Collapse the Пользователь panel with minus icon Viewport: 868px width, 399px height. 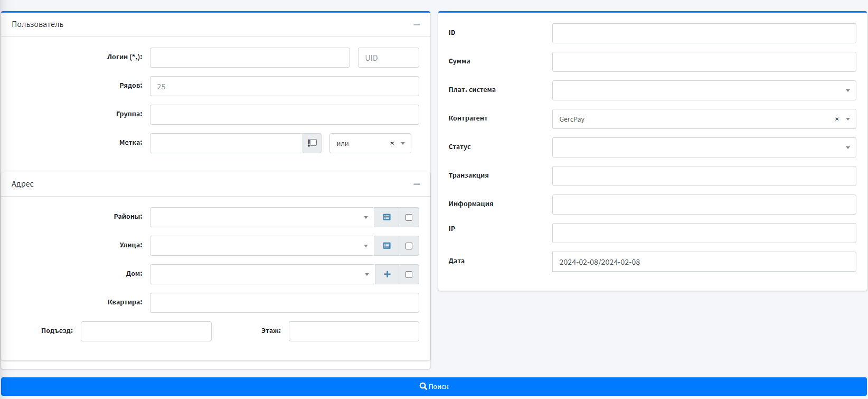tap(417, 25)
